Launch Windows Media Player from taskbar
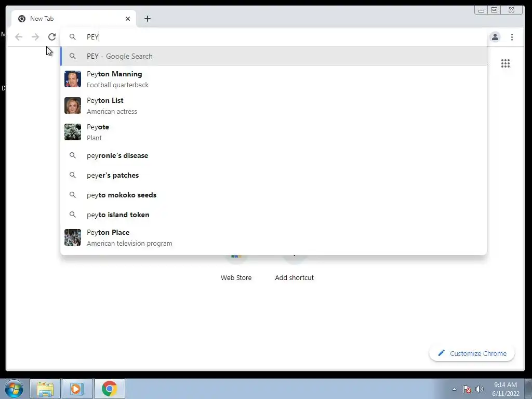The width and height of the screenshot is (532, 399). [x=77, y=389]
